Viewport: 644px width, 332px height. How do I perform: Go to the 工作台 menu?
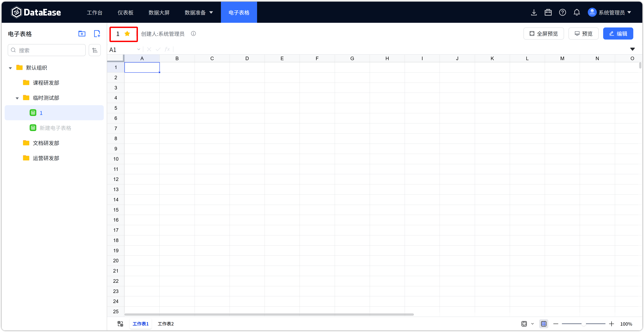tap(95, 12)
